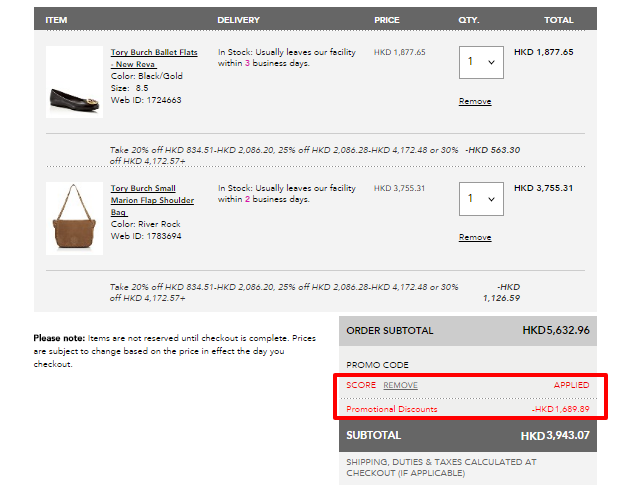Screen dimensions: 617x485
Task: Click the ballet flats product thumbnail
Action: coord(74,82)
